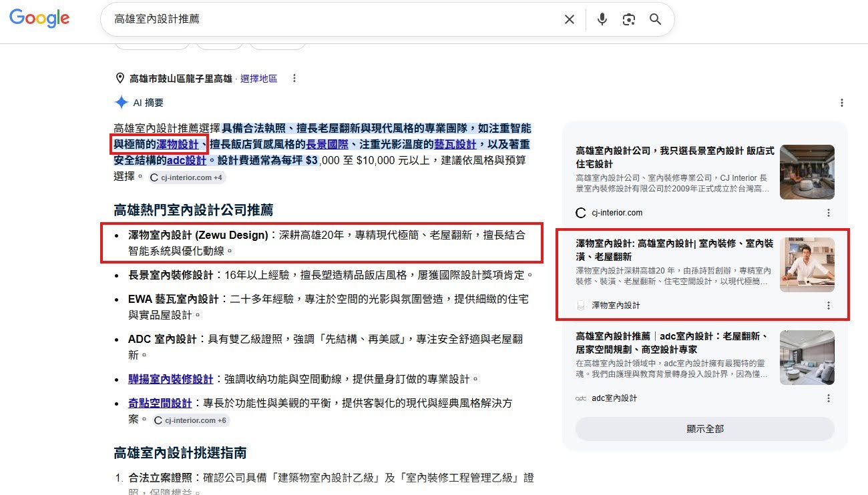
Task: Open the adc室內設計：老屋翻新 card title
Action: (673, 343)
